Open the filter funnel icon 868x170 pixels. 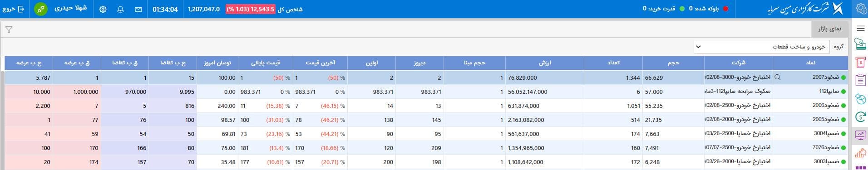point(9,29)
